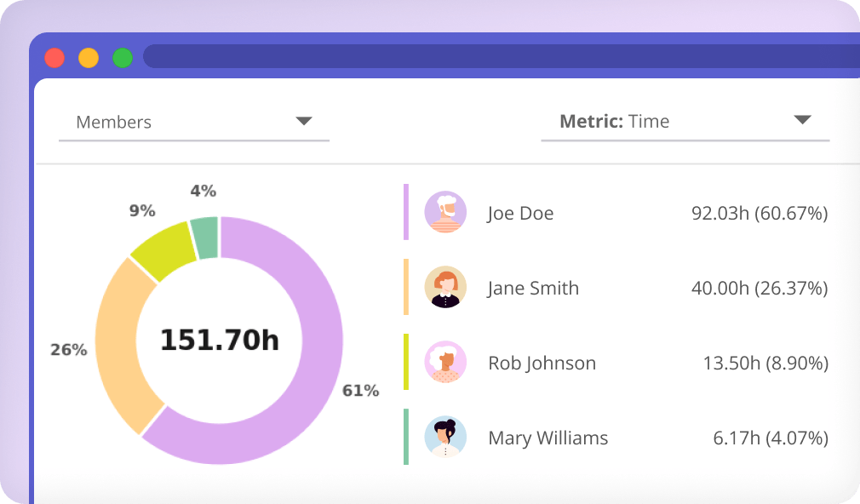Click the yellow minimize window button
The image size is (860, 504).
89,58
